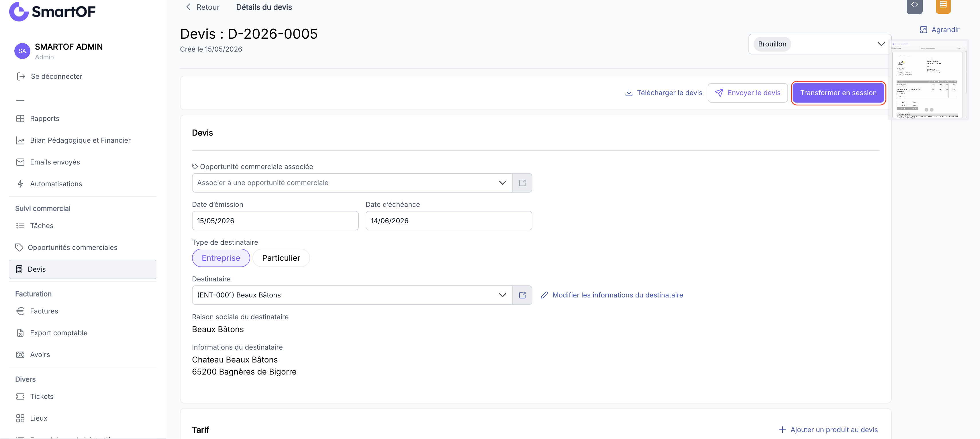Screen dimensions: 980x439
Task: Expand the status dropdown chevron
Action: 881,44
